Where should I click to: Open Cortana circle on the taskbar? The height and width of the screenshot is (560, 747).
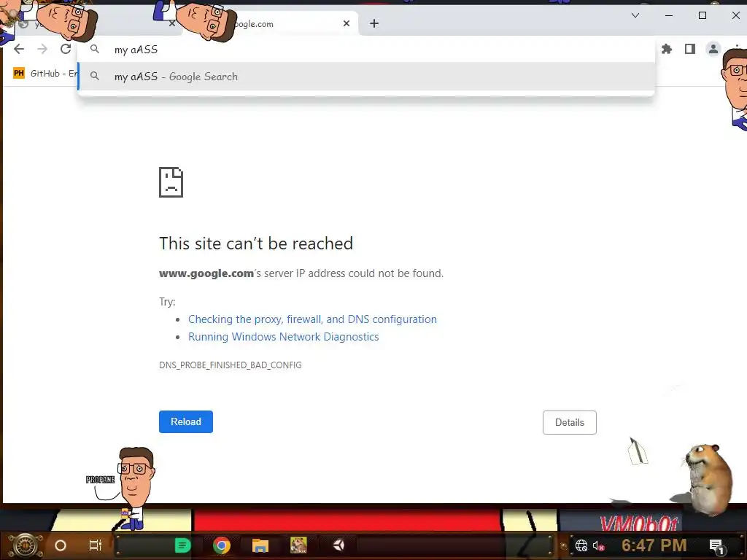point(61,545)
